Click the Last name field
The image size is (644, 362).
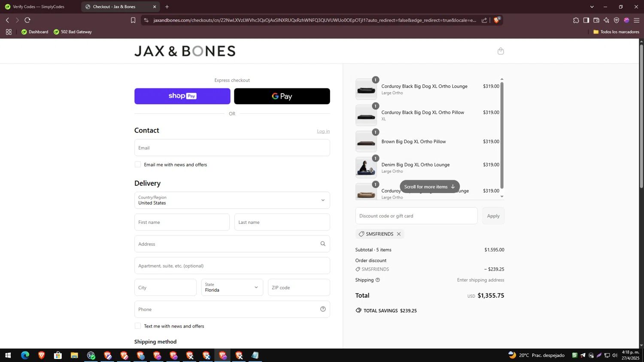(282, 222)
